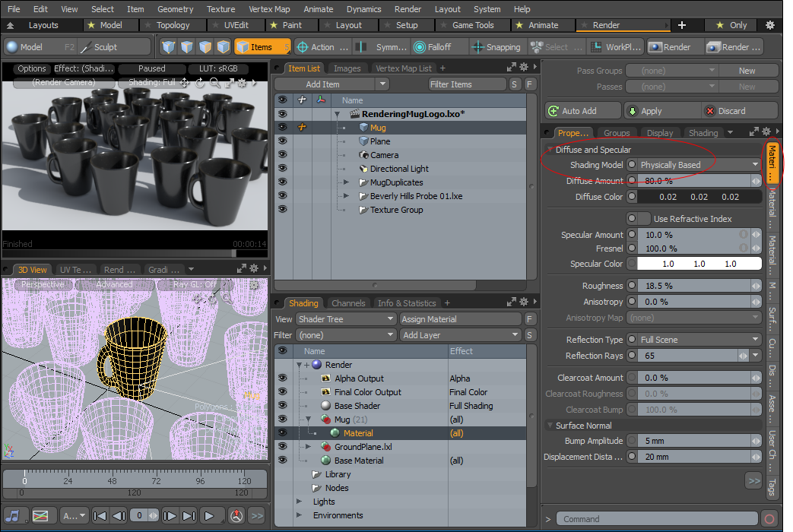
Task: Hide the Directional Light item
Action: [x=282, y=169]
